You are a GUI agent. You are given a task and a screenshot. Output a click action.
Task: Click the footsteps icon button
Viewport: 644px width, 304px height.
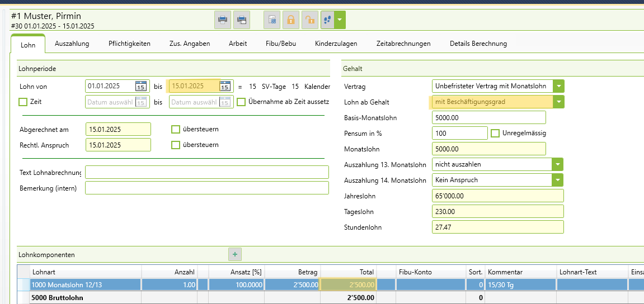[x=327, y=20]
